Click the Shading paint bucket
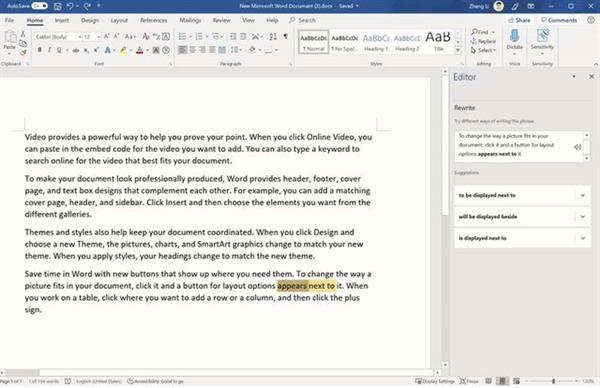The image size is (600, 388). (252, 50)
